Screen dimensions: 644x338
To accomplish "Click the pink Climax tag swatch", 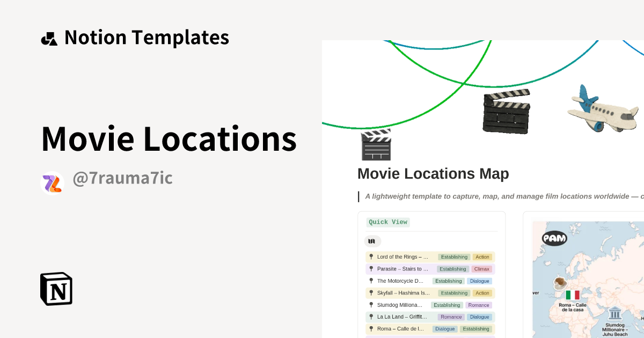I will point(482,268).
